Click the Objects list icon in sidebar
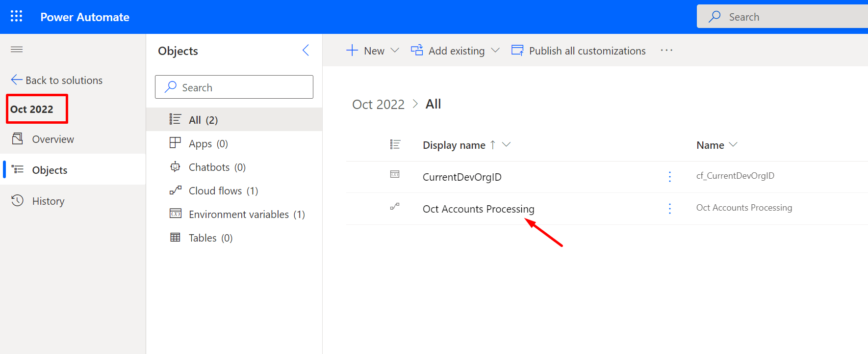The image size is (868, 354). pyautogui.click(x=18, y=169)
